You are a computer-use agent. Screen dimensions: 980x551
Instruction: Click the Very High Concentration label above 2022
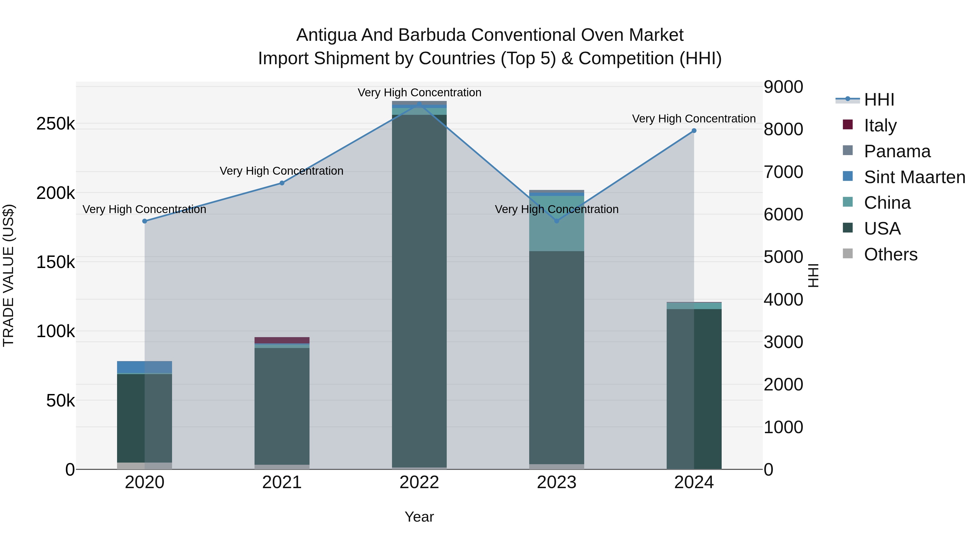point(419,93)
